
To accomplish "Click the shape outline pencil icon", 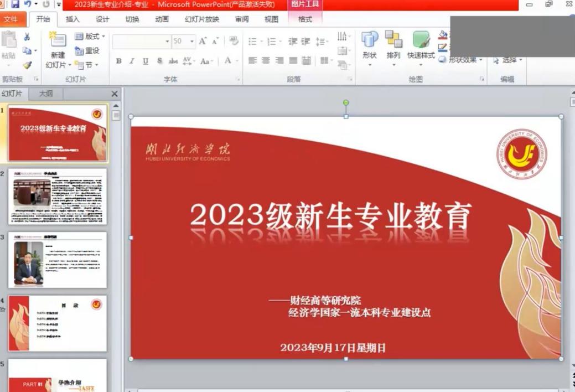I will [443, 48].
